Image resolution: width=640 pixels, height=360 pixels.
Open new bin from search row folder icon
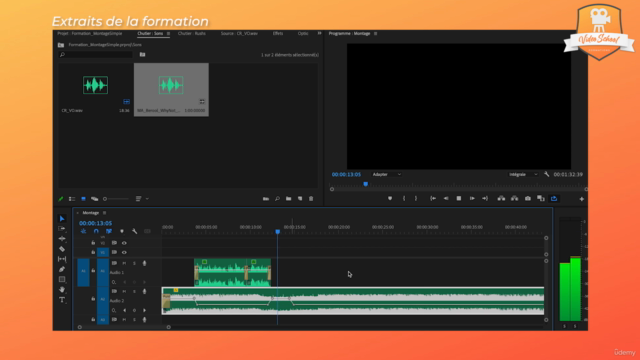click(x=142, y=54)
